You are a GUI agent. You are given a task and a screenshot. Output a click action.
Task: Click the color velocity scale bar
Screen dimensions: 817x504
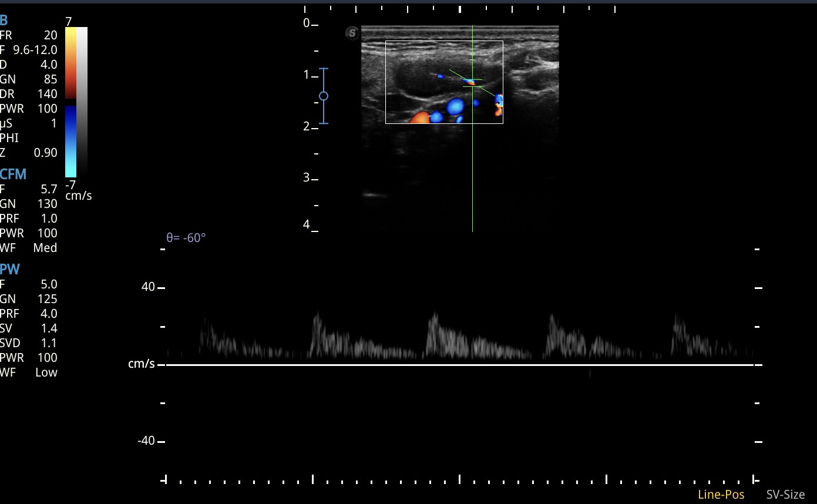(x=70, y=102)
